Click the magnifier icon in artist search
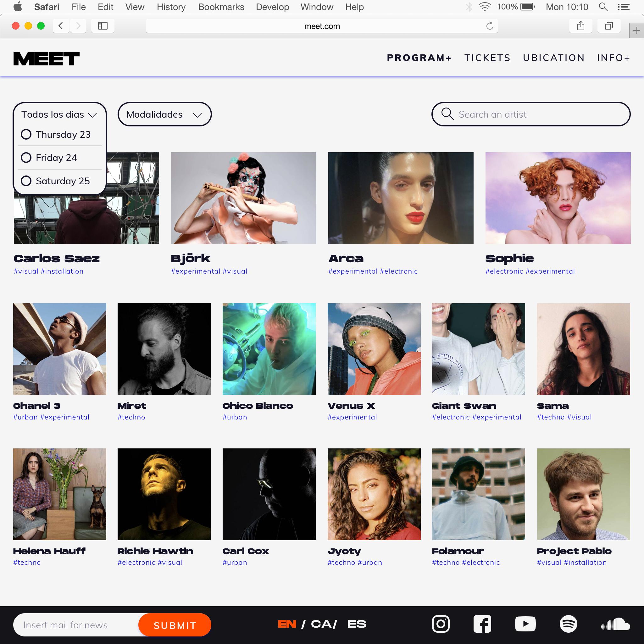The image size is (644, 644). tap(447, 114)
